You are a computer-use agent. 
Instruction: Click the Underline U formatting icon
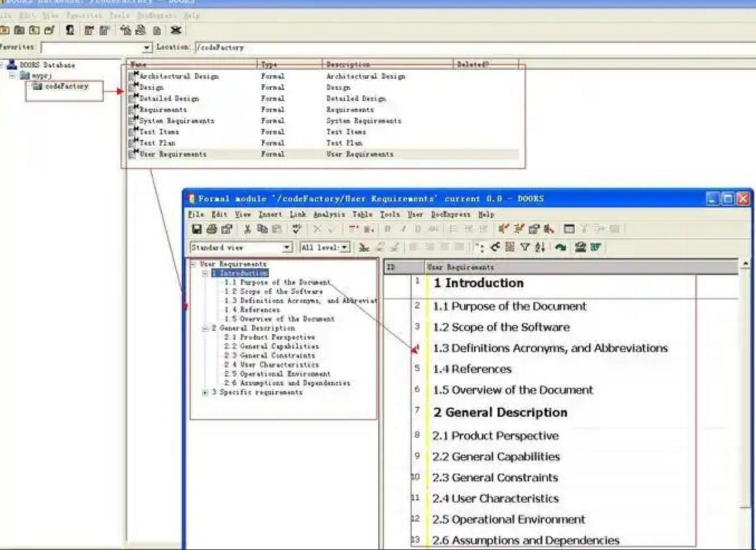point(418,229)
